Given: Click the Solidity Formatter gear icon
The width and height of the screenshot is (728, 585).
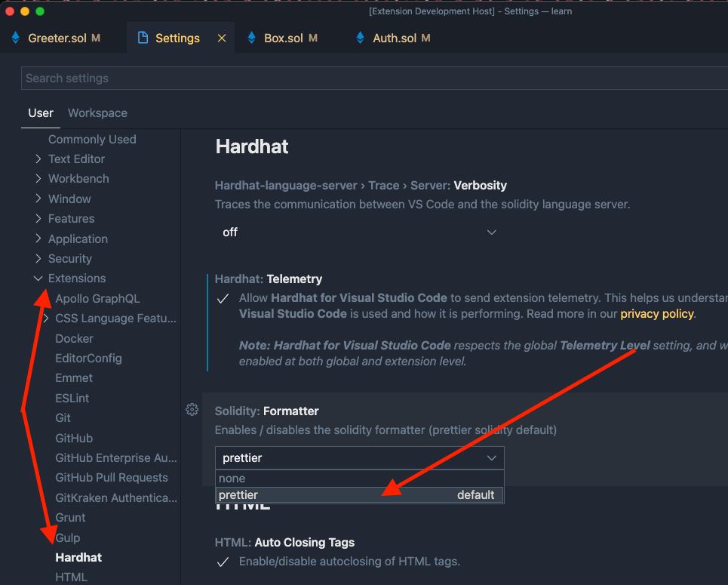Looking at the screenshot, I should (192, 409).
